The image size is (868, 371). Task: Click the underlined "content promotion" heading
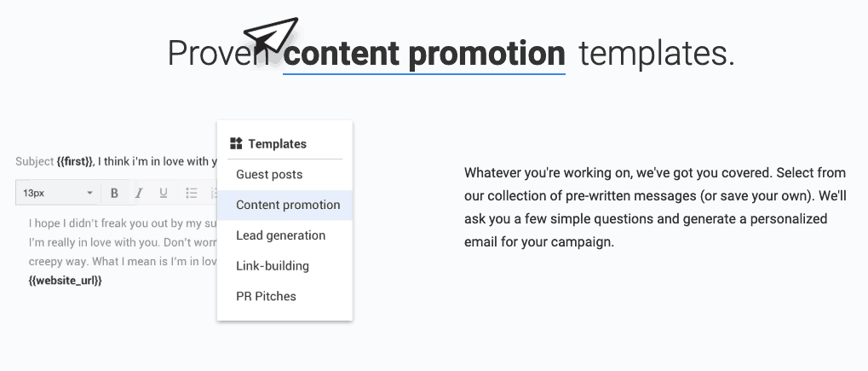(424, 54)
